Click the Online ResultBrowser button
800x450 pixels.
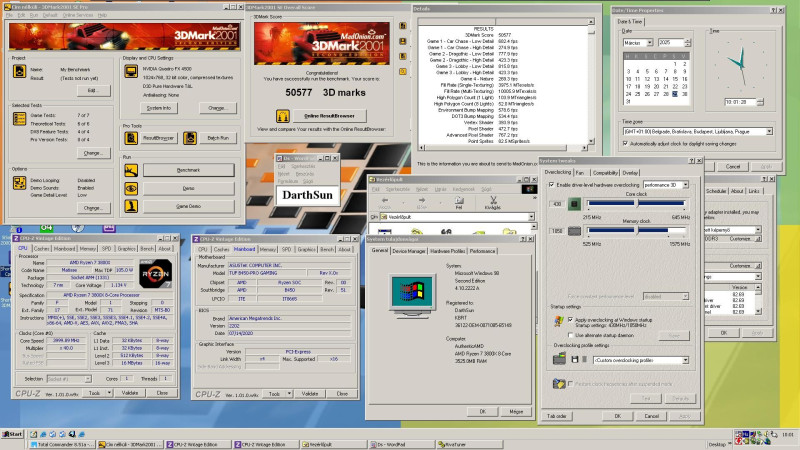330,116
